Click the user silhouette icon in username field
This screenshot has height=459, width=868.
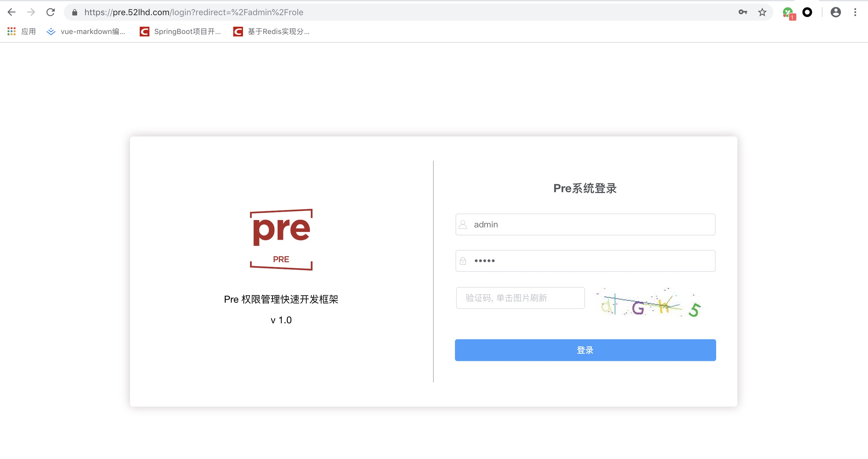pyautogui.click(x=463, y=224)
